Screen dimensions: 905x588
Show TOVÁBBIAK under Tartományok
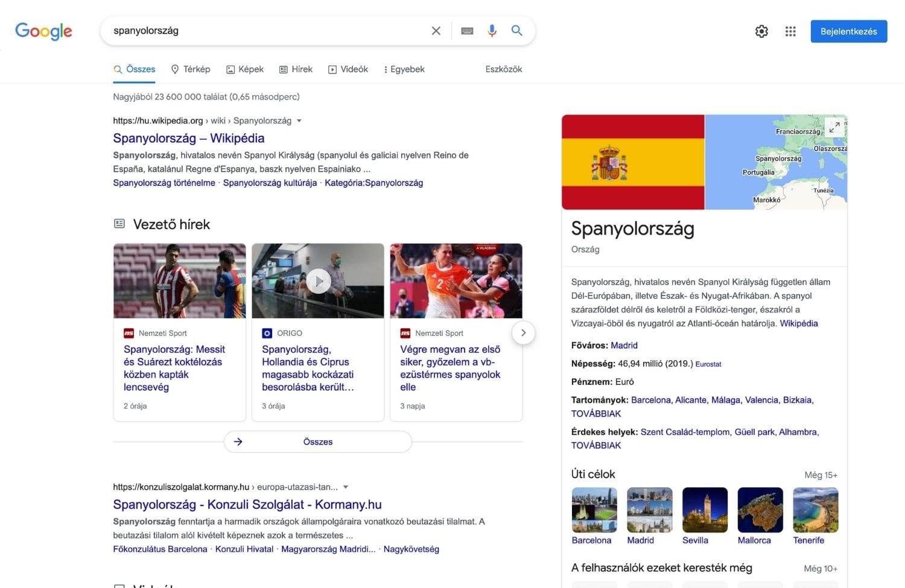click(596, 414)
